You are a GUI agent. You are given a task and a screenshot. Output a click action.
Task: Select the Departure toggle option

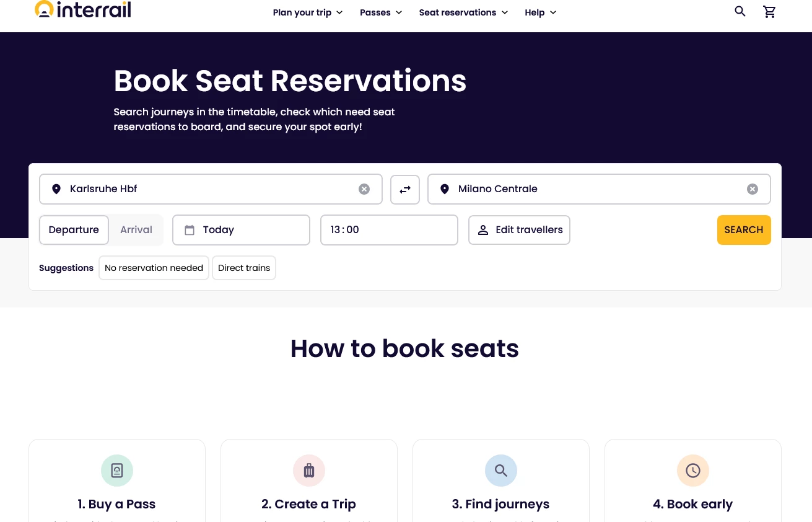click(74, 230)
